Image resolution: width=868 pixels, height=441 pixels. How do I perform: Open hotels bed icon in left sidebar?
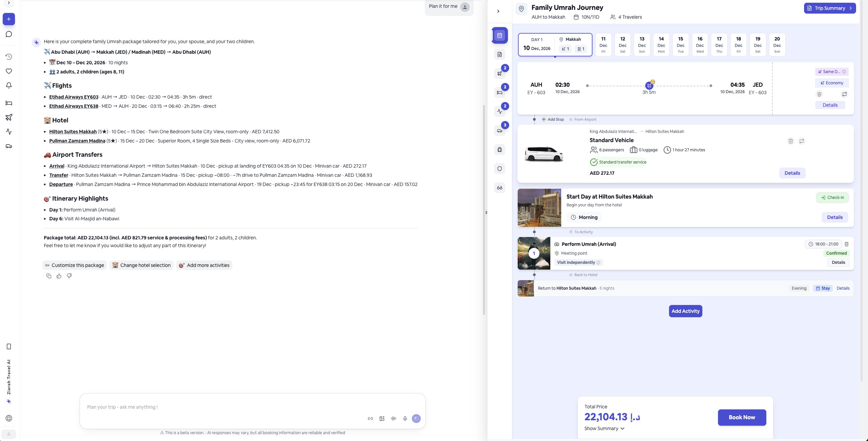(9, 103)
